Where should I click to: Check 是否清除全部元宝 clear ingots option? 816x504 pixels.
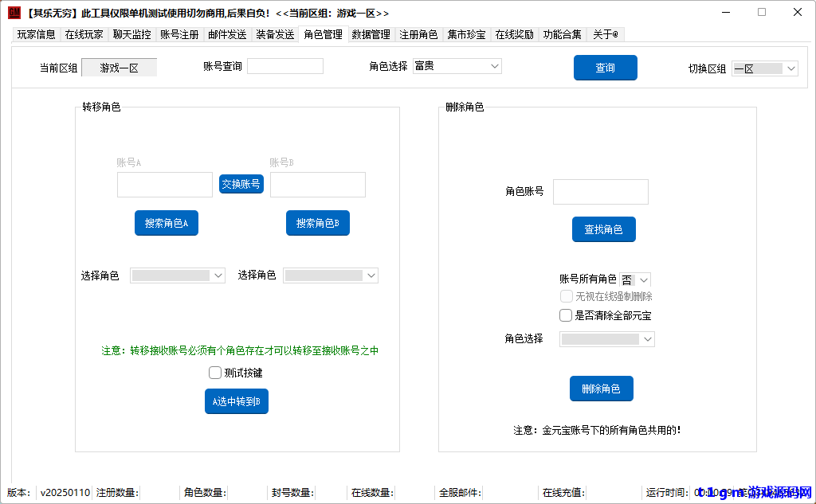566,315
